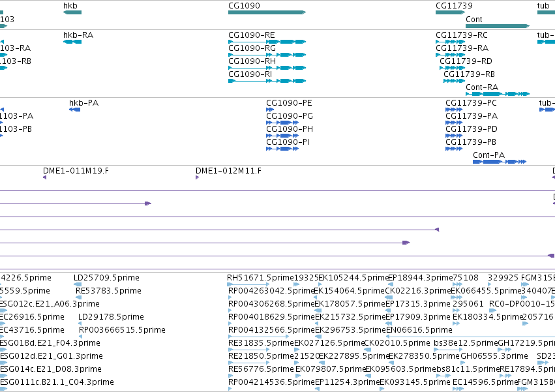
Task: Open the EK180334.5prime EST label
Action: 488,316
